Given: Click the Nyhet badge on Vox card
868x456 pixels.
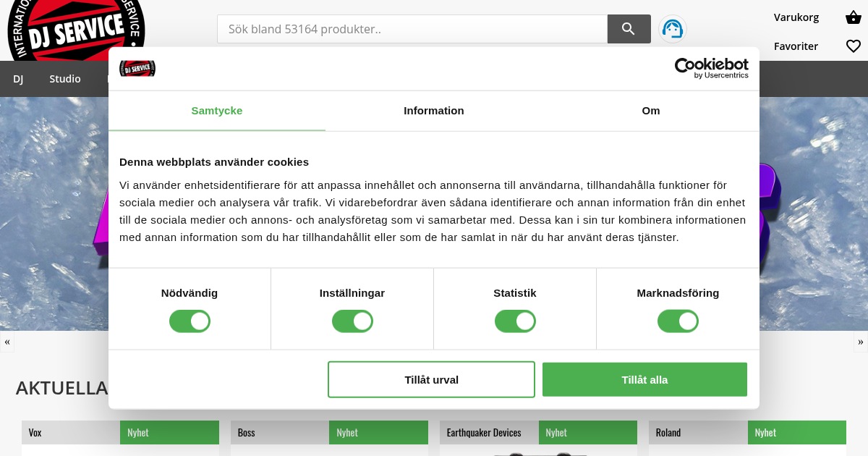Looking at the screenshot, I should tap(169, 433).
